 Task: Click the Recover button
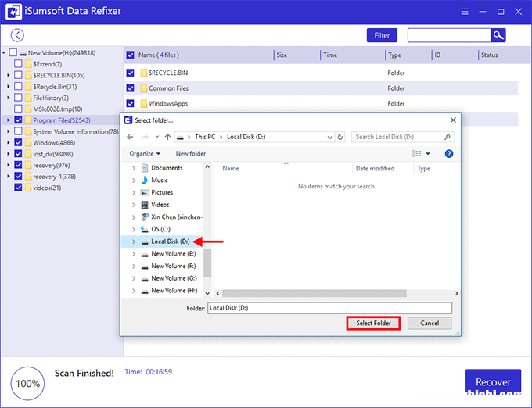[493, 382]
